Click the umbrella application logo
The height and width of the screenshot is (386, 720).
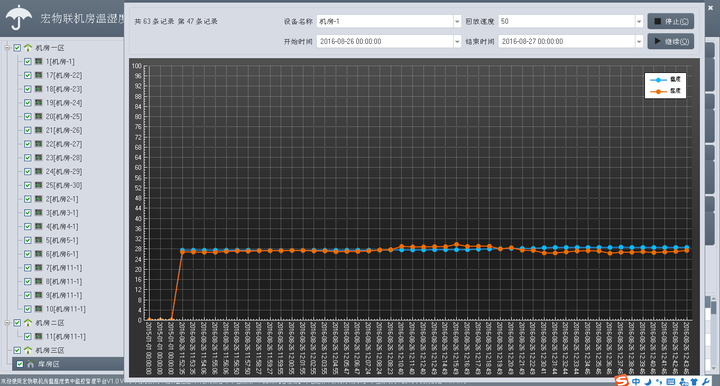coord(19,17)
